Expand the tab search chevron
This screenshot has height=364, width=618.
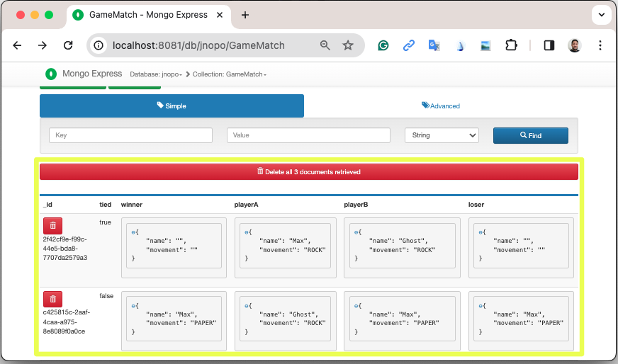pos(602,15)
